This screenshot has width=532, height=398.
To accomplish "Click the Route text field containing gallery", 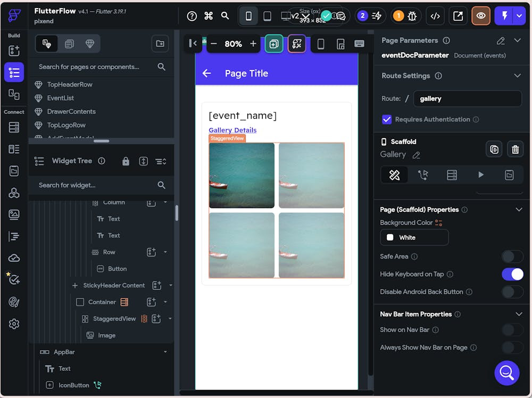I will (467, 98).
